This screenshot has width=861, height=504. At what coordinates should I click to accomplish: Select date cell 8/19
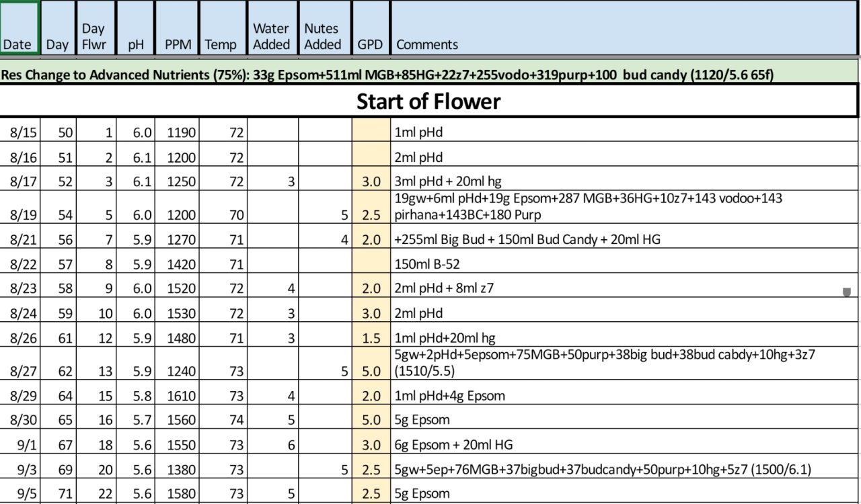[20, 207]
